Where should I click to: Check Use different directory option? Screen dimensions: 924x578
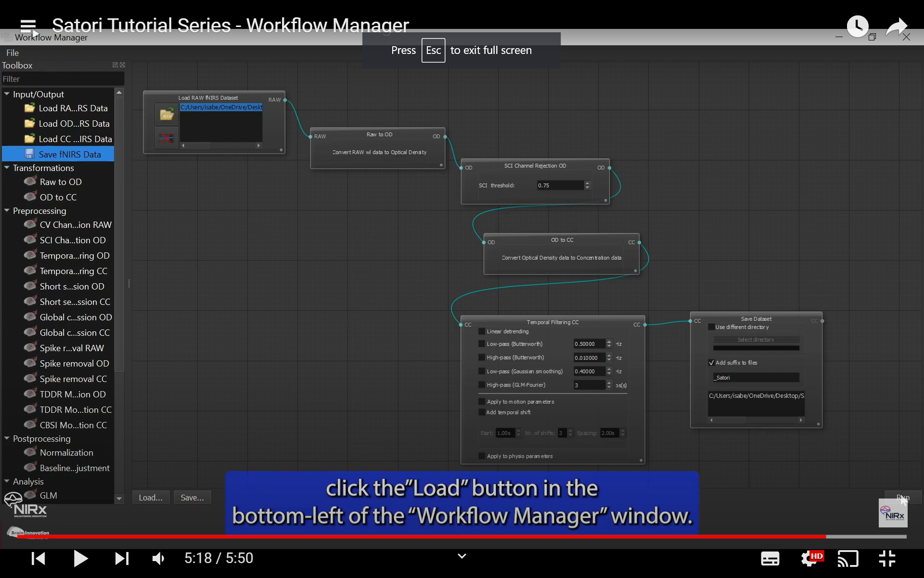tap(711, 327)
